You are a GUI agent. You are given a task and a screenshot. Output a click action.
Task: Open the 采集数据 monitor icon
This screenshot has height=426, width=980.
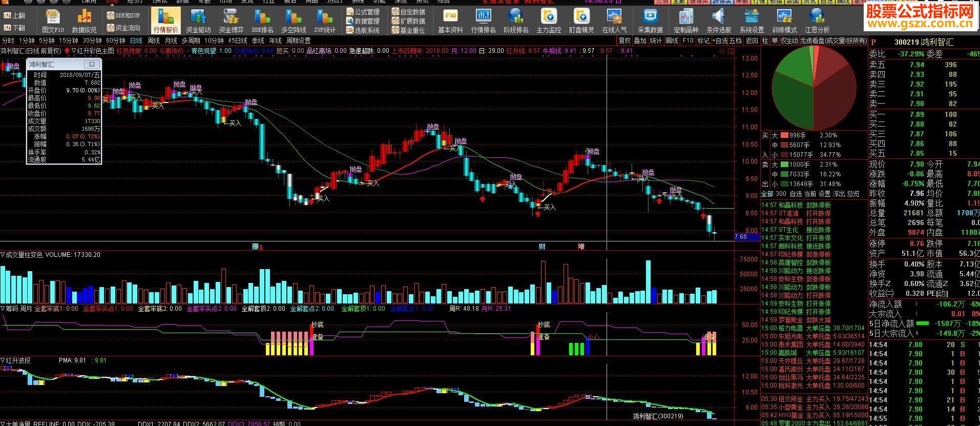tap(650, 21)
